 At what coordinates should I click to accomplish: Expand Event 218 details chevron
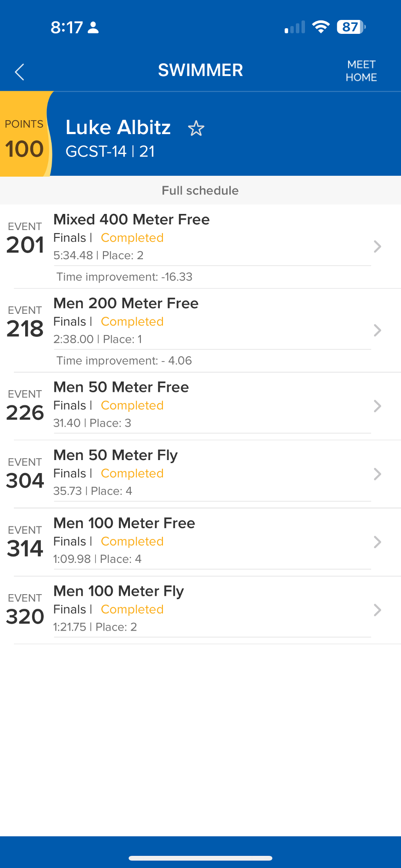pyautogui.click(x=377, y=330)
